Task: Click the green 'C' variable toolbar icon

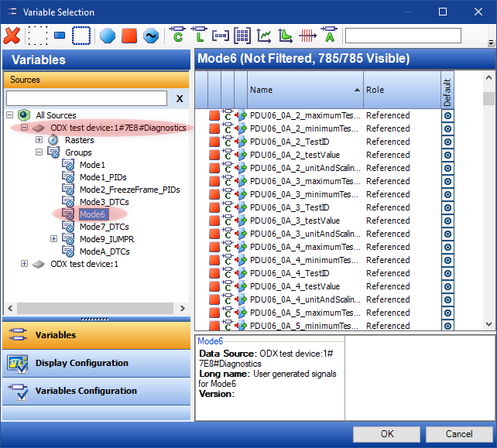Action: click(177, 36)
